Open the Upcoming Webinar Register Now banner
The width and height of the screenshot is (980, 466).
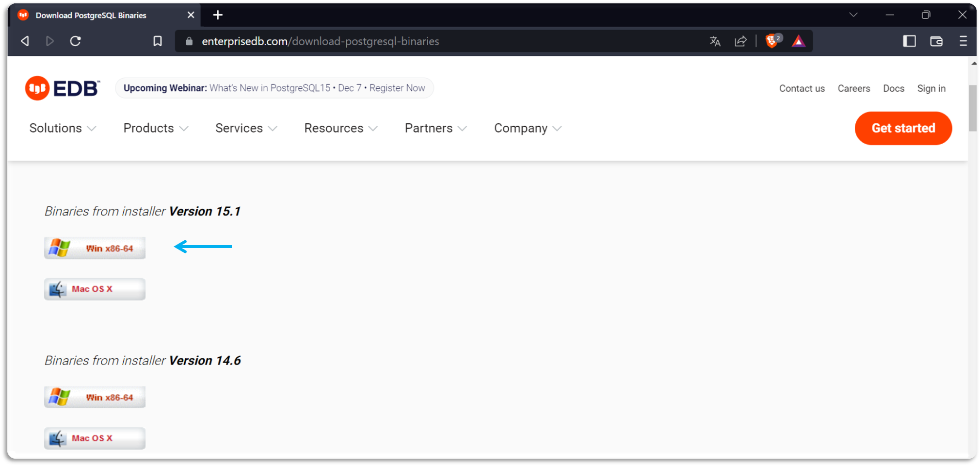click(x=274, y=88)
